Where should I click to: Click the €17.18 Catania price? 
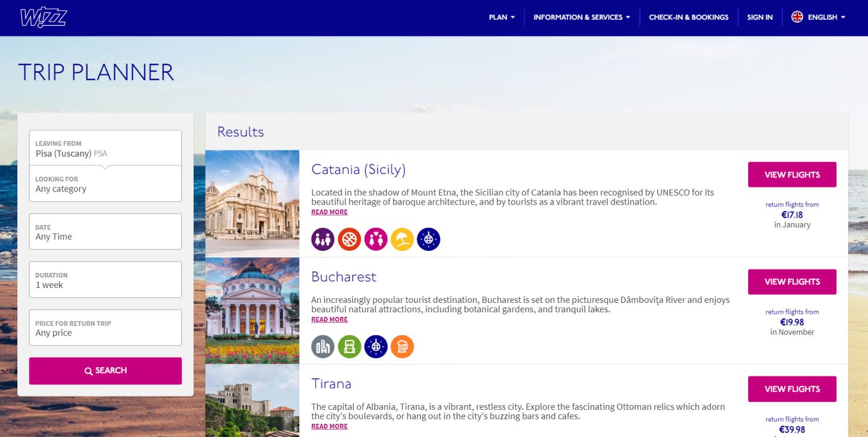(x=792, y=215)
